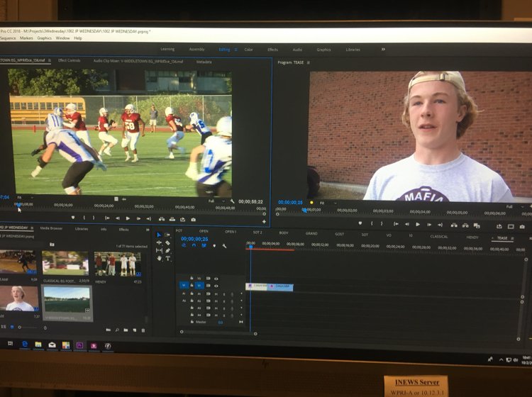Open Markers menu
Viewport: 532px width, 397px height.
[26, 38]
